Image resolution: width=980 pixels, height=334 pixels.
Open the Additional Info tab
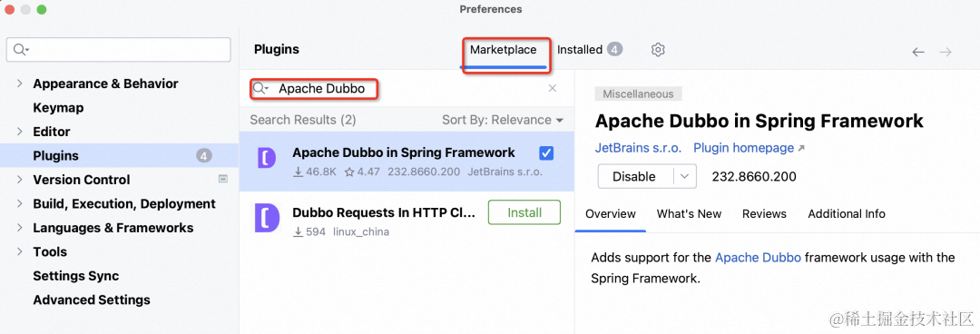point(847,214)
